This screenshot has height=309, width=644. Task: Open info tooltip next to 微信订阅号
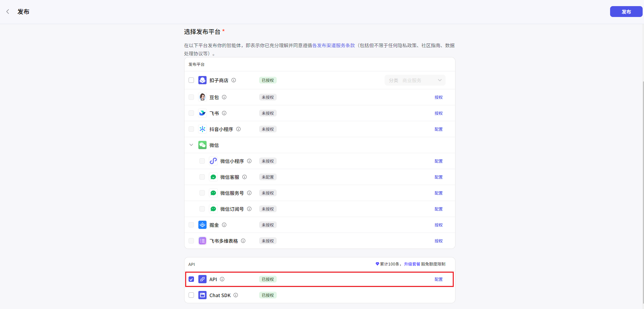pos(249,209)
